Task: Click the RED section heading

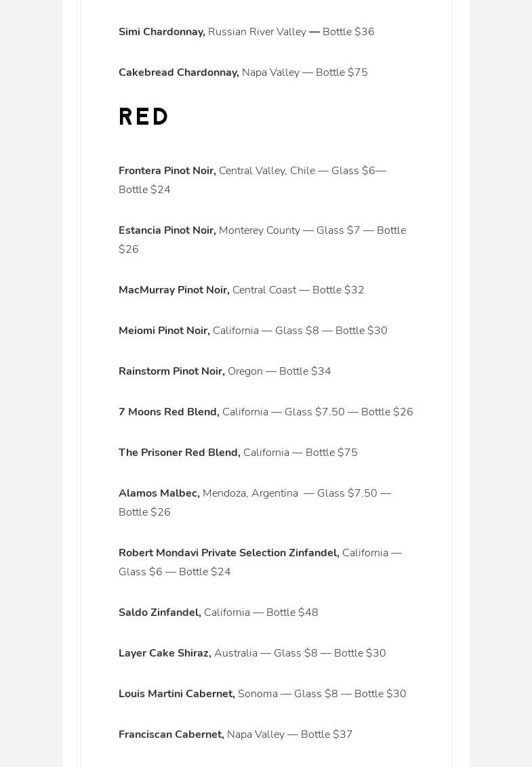Action: 144,117
